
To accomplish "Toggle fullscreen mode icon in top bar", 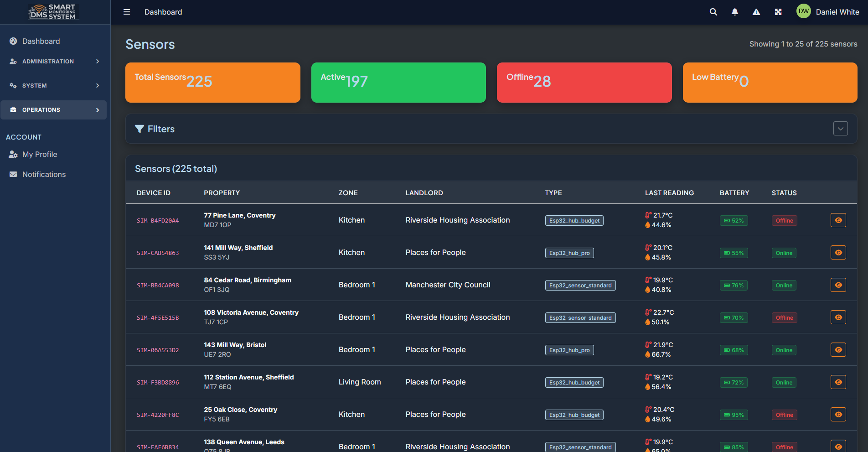I will point(778,12).
